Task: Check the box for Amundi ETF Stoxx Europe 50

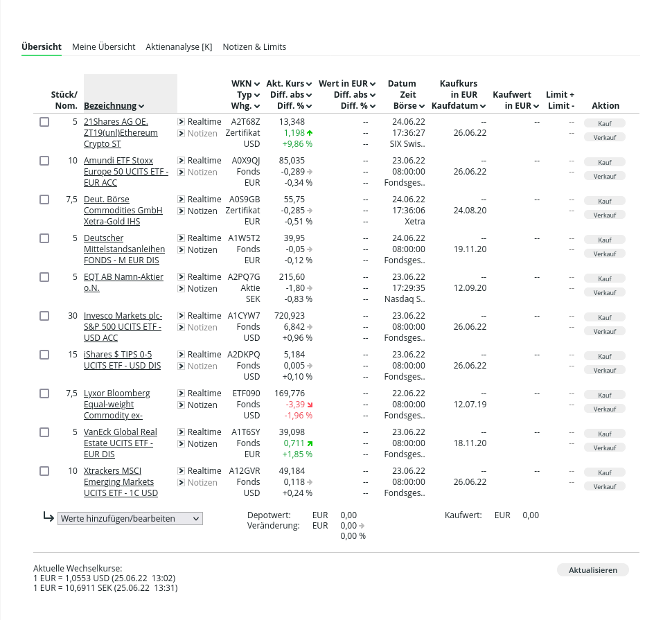Action: click(44, 161)
